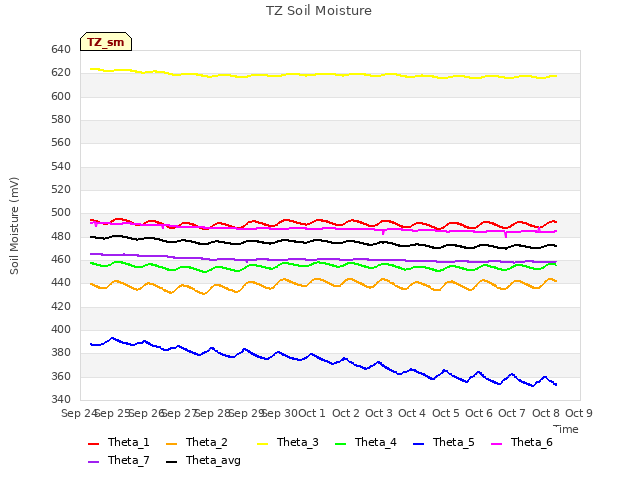The image size is (640, 480).
Task: Click the green Theta_4 legend swatch
Action: [340, 443]
